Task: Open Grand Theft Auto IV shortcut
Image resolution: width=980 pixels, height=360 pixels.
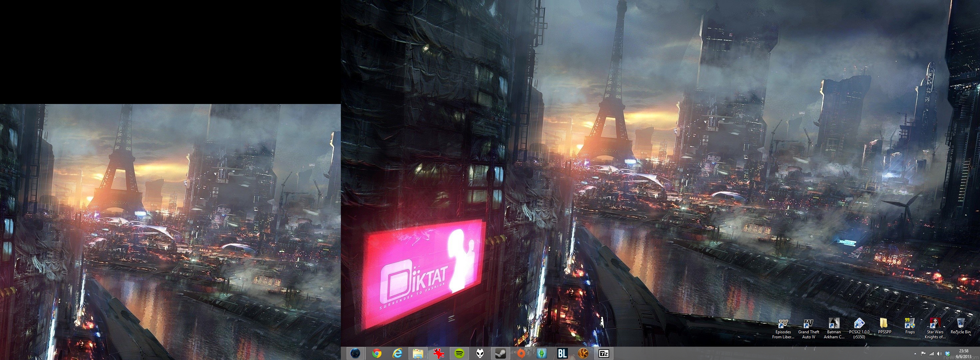Action: tap(809, 329)
